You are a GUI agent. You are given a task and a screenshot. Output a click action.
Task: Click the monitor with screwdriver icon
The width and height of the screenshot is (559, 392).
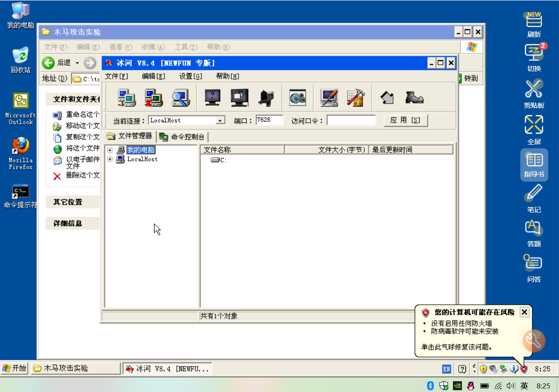pos(329,97)
